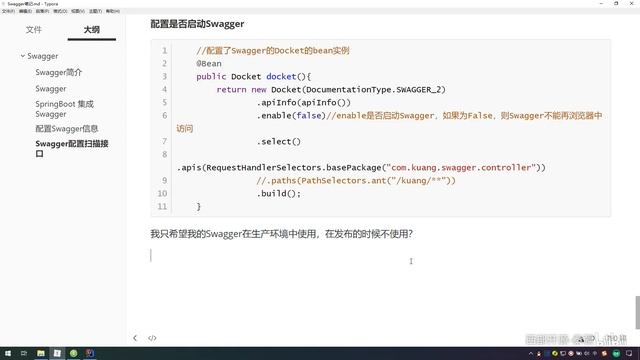
Task: Click the vertical scrollbar thumb of the editor
Action: click(637, 312)
